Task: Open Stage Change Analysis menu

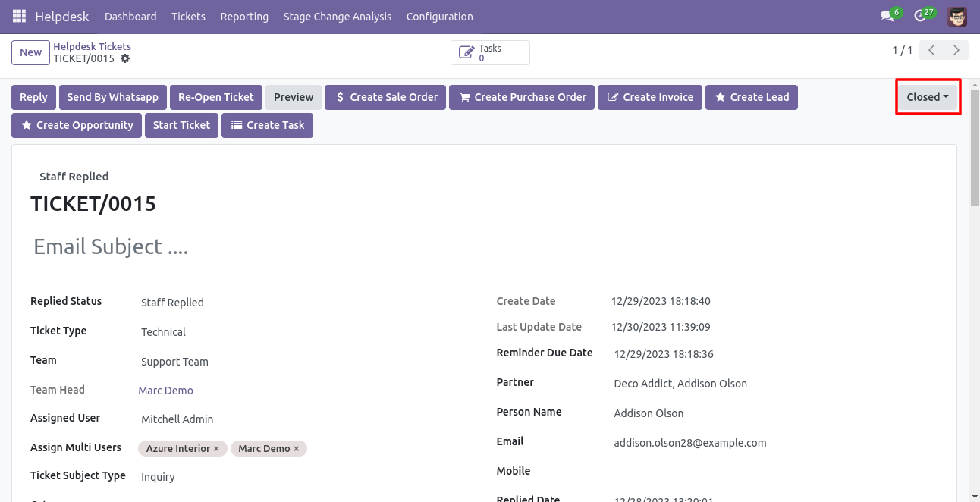Action: pyautogui.click(x=338, y=16)
